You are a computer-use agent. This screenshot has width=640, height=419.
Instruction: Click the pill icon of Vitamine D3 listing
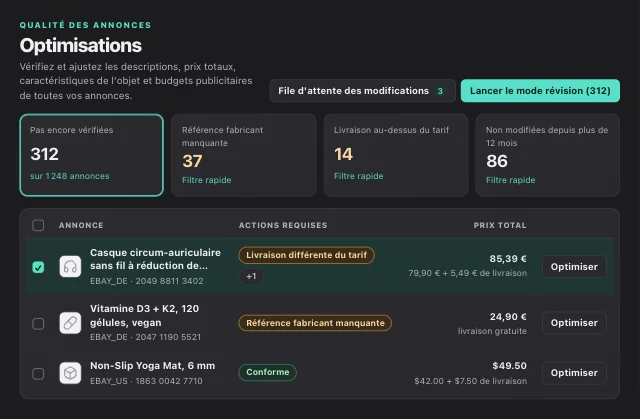[x=70, y=323]
